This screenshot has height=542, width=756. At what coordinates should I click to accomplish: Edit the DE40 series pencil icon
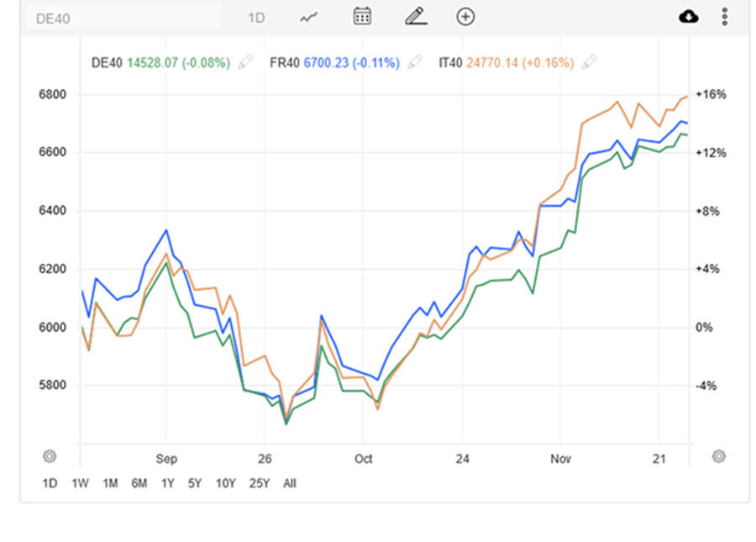tap(245, 62)
